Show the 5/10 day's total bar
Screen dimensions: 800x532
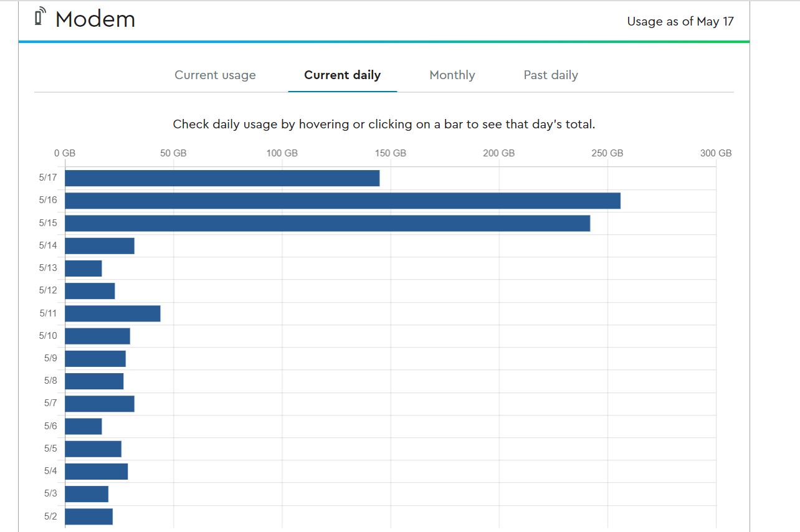pos(97,336)
